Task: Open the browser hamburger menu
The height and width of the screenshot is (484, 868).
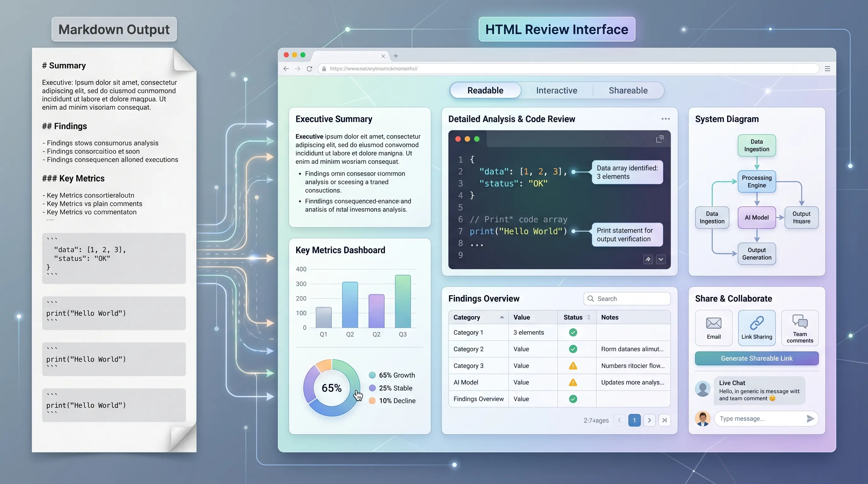Action: [827, 69]
